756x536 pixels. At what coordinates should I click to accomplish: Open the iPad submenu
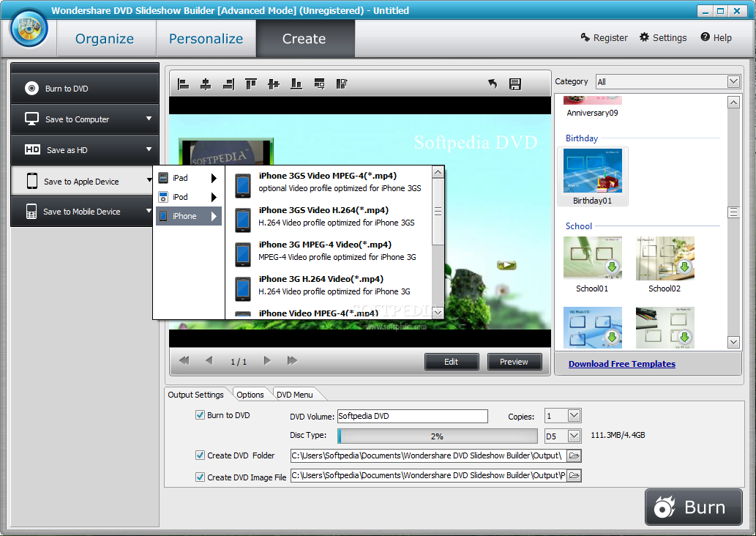(189, 178)
